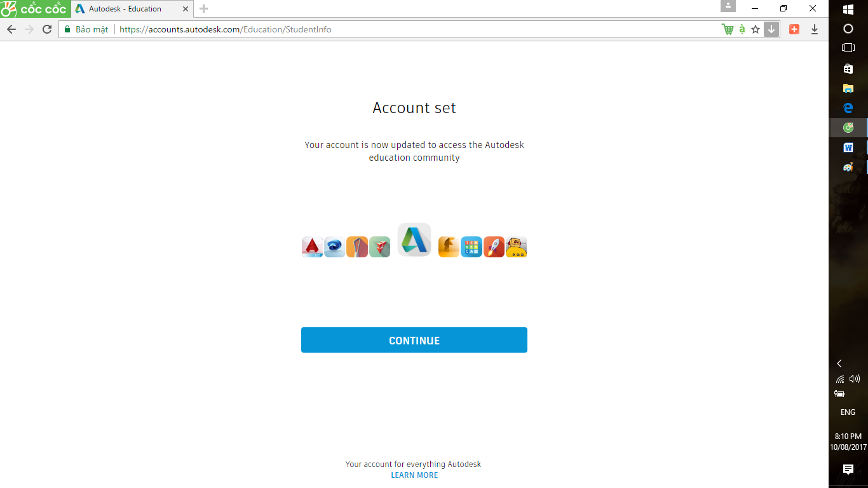Click the AutoCAD 360 red icon
868x488 pixels.
pyautogui.click(x=312, y=247)
